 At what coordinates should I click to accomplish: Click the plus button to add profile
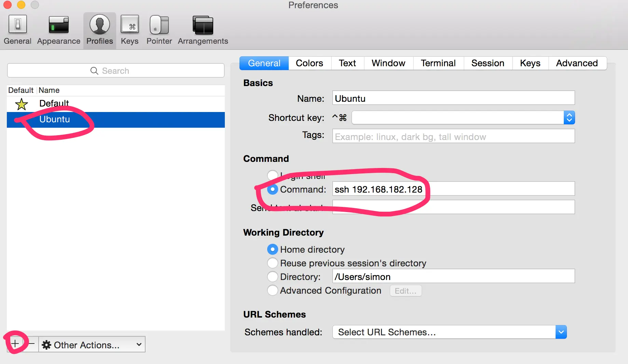click(15, 344)
